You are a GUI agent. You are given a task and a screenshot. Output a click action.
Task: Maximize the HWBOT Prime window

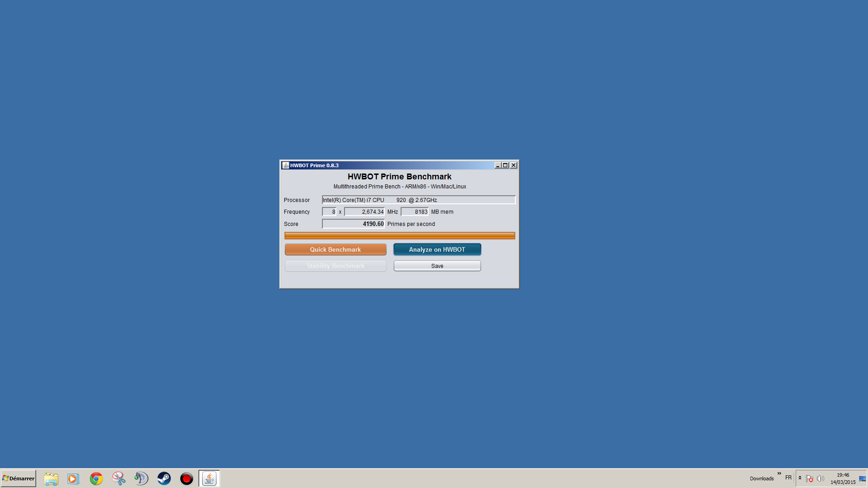505,165
